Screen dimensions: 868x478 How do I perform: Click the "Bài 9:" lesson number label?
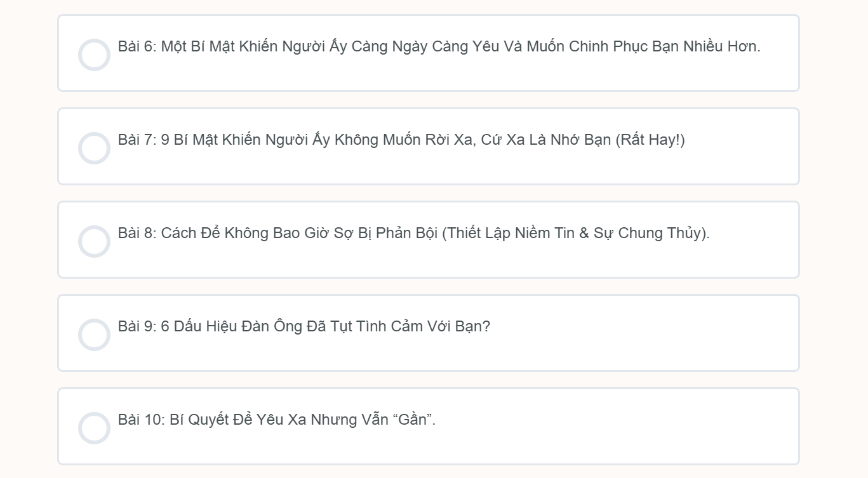[137, 327]
